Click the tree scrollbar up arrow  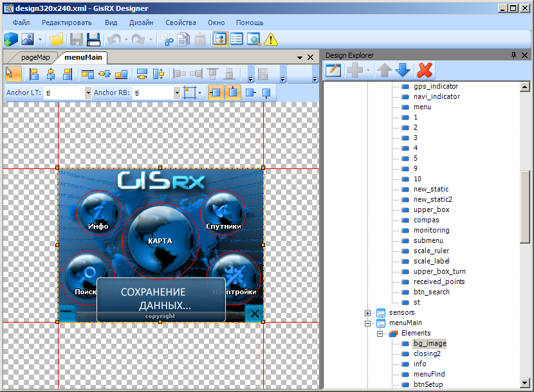coord(525,86)
